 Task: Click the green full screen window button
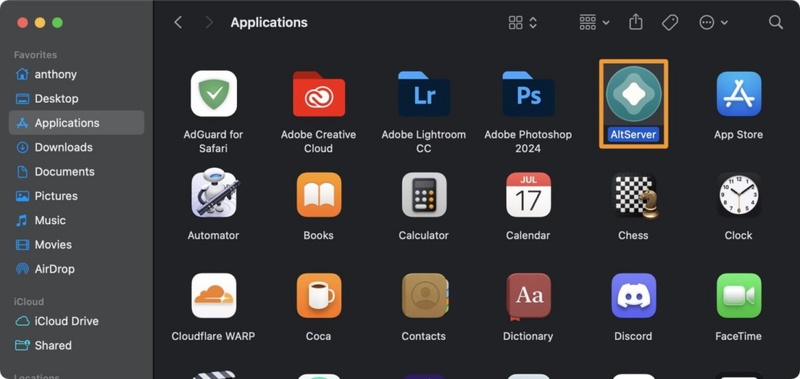58,22
